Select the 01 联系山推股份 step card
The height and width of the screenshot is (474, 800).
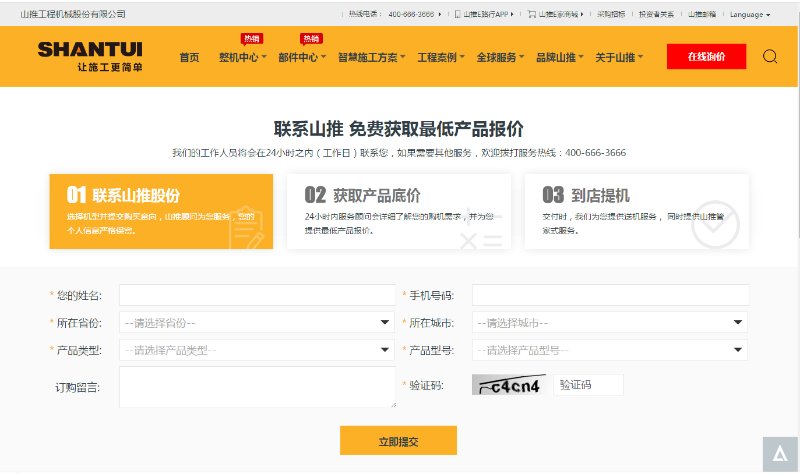point(161,211)
